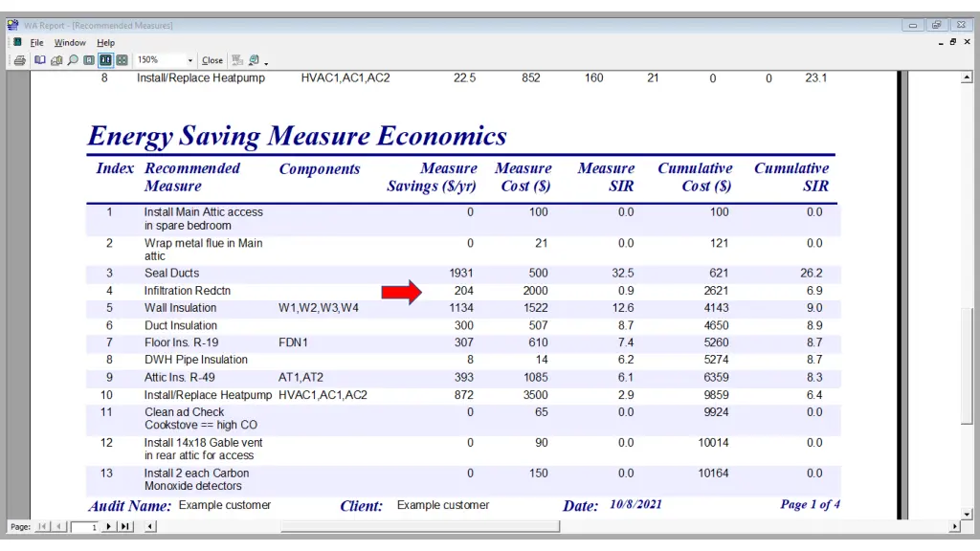Advance to the next report page
This screenshot has height=551, width=980.
109,527
